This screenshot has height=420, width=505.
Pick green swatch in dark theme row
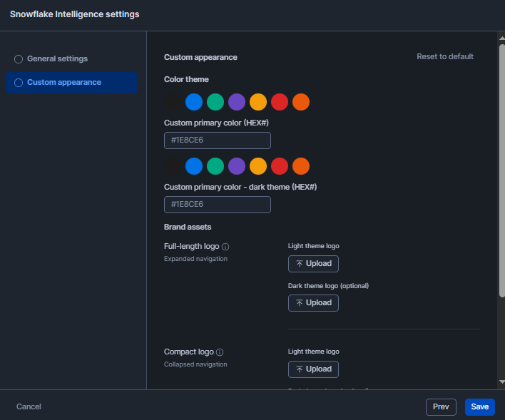point(215,166)
